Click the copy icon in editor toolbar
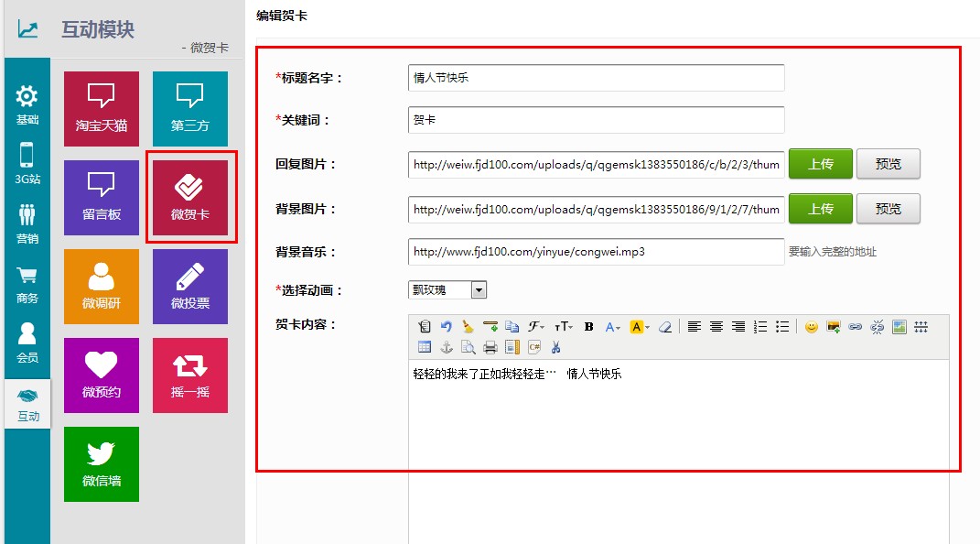The width and height of the screenshot is (980, 544). click(512, 326)
